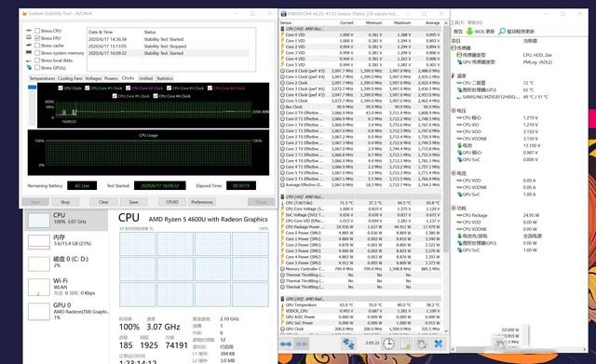The width and height of the screenshot is (596, 364).
Task: Switch to the Voltages tab
Action: (93, 78)
